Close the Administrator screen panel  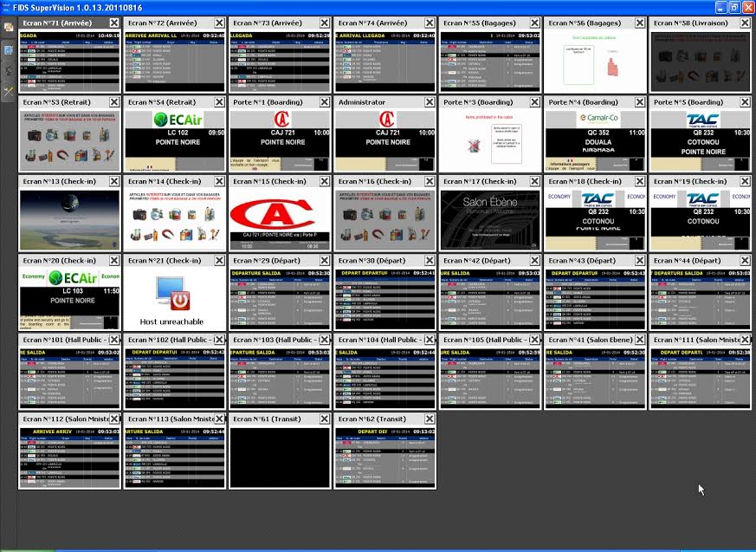pyautogui.click(x=430, y=103)
